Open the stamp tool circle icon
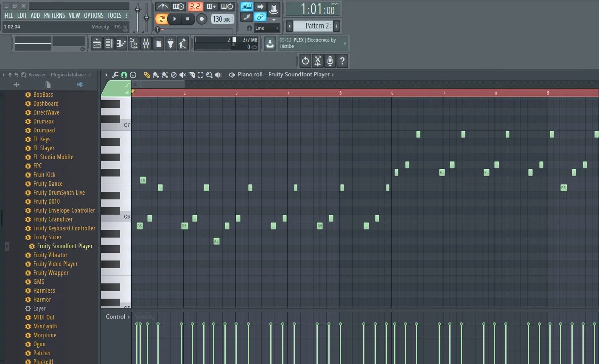Viewport: 599px width, 364px height. tap(133, 75)
